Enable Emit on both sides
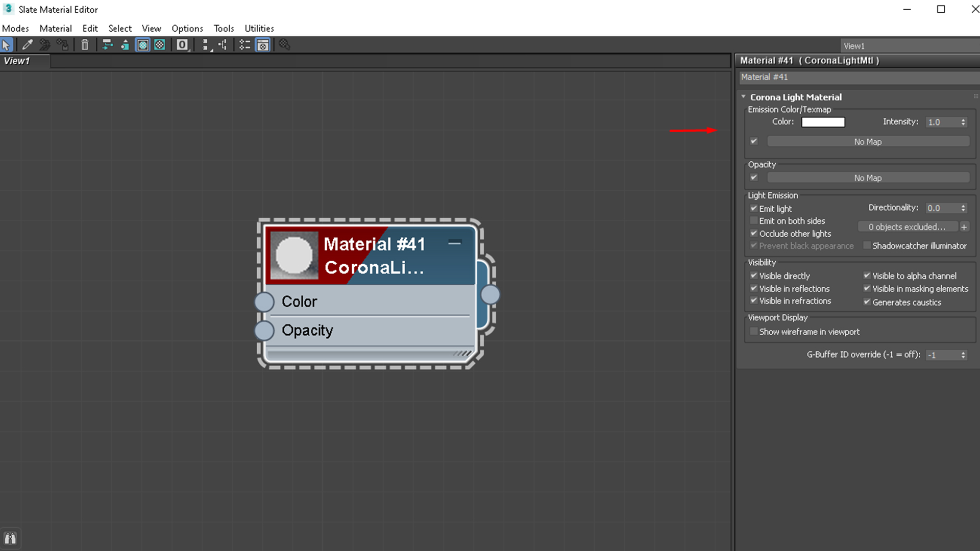980x551 pixels. tap(754, 220)
